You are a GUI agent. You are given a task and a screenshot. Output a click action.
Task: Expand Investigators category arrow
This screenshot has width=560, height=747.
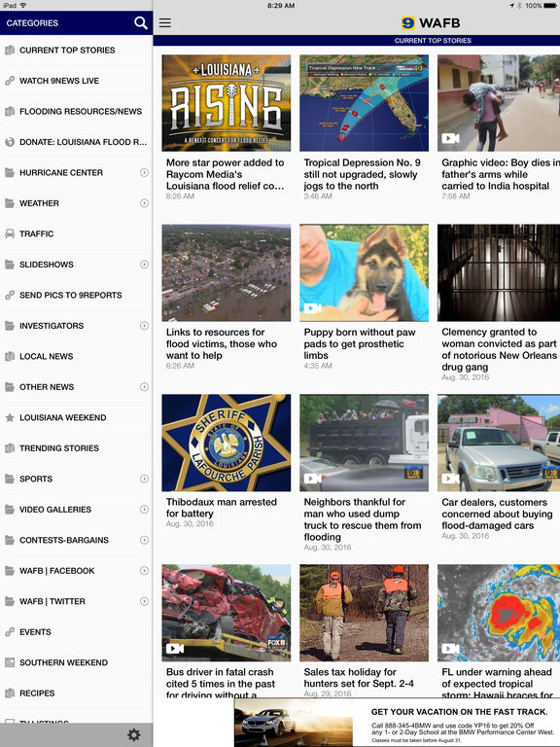coord(144,326)
